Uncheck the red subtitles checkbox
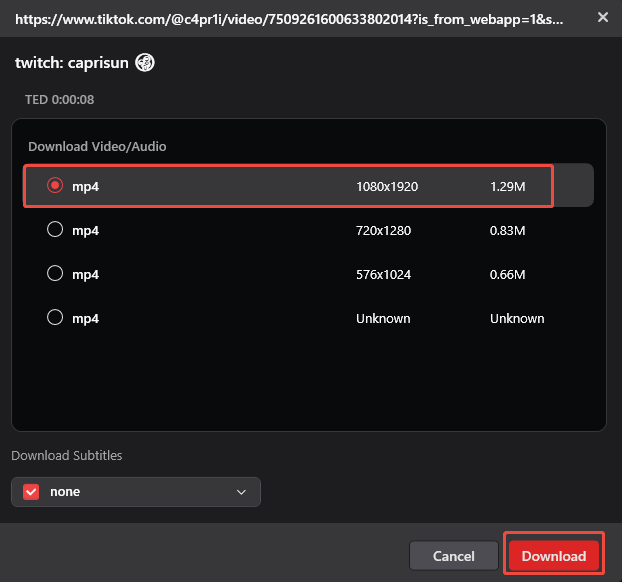The image size is (622, 582). (x=31, y=492)
